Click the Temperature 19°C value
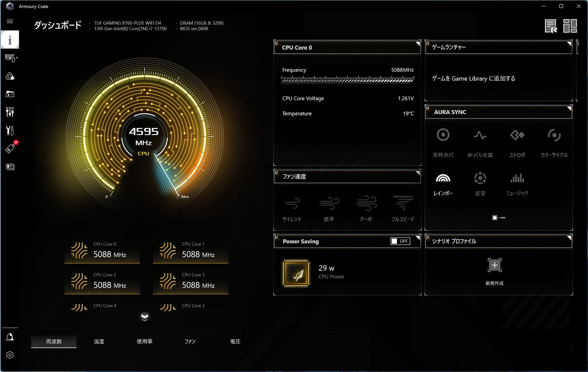 coord(408,114)
